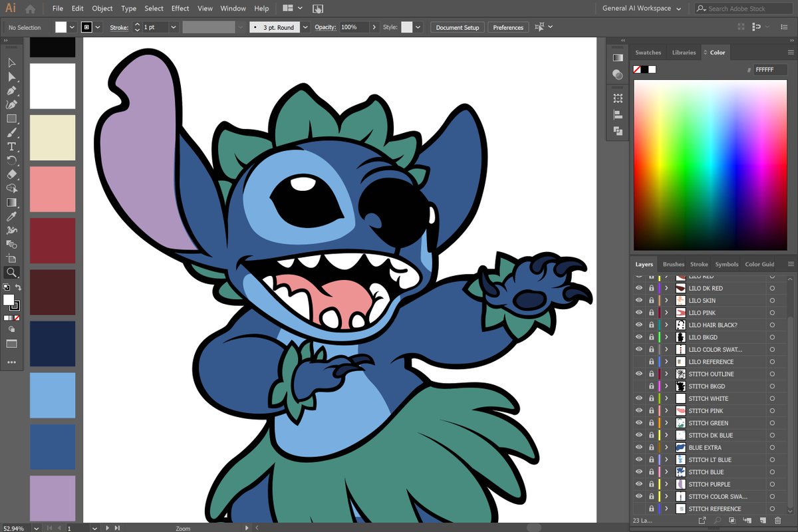Switch to the Brushes tab
Viewport: 798px width, 532px height.
(674, 264)
